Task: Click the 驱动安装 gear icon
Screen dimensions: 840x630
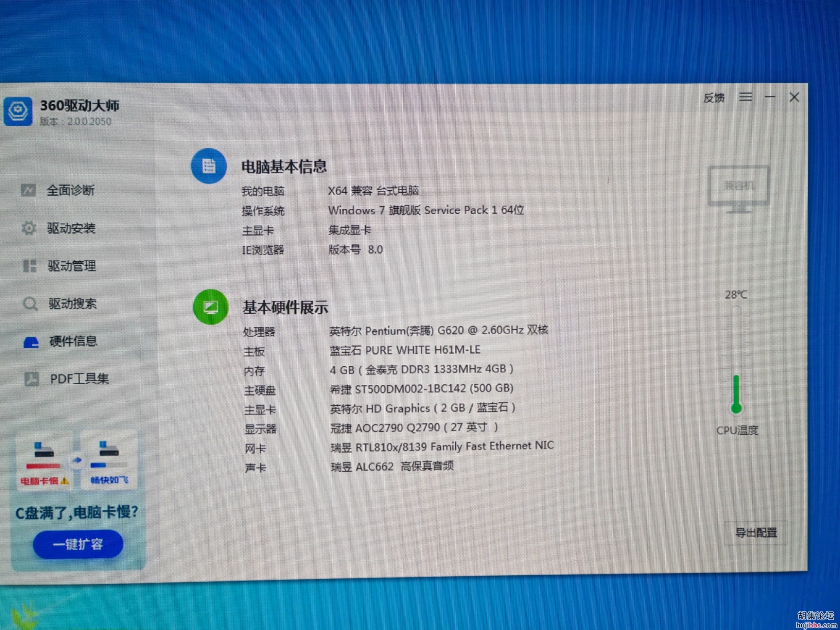Action: click(x=29, y=228)
